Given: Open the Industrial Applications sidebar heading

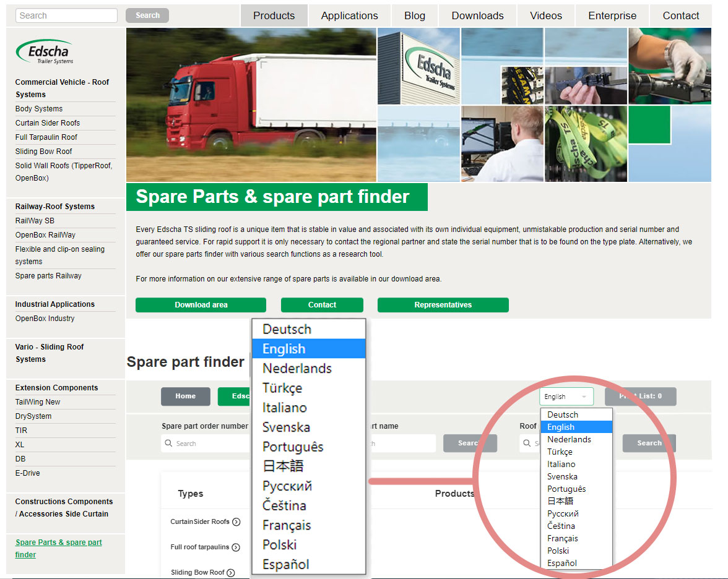Looking at the screenshot, I should tap(54, 304).
